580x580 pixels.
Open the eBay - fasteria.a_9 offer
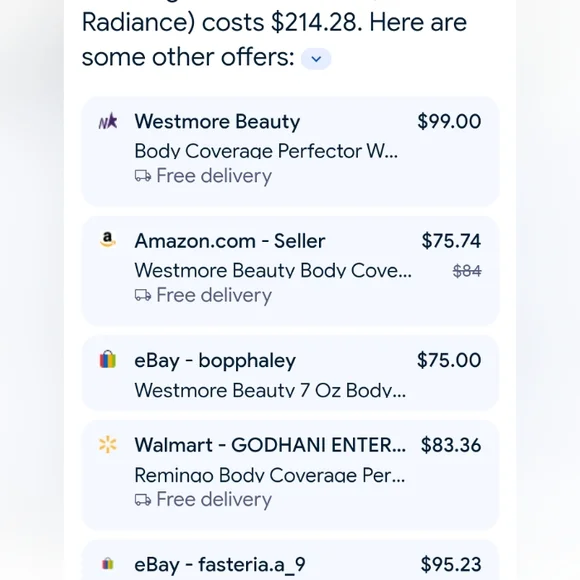pyautogui.click(x=220, y=565)
